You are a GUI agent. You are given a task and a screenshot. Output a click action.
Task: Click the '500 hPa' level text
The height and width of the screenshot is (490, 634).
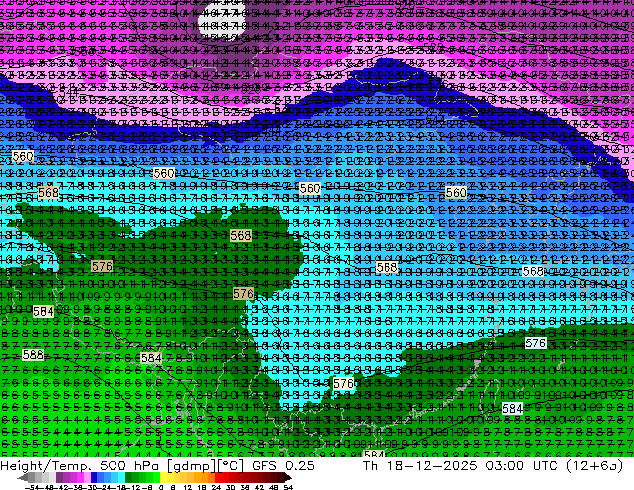click(x=129, y=466)
